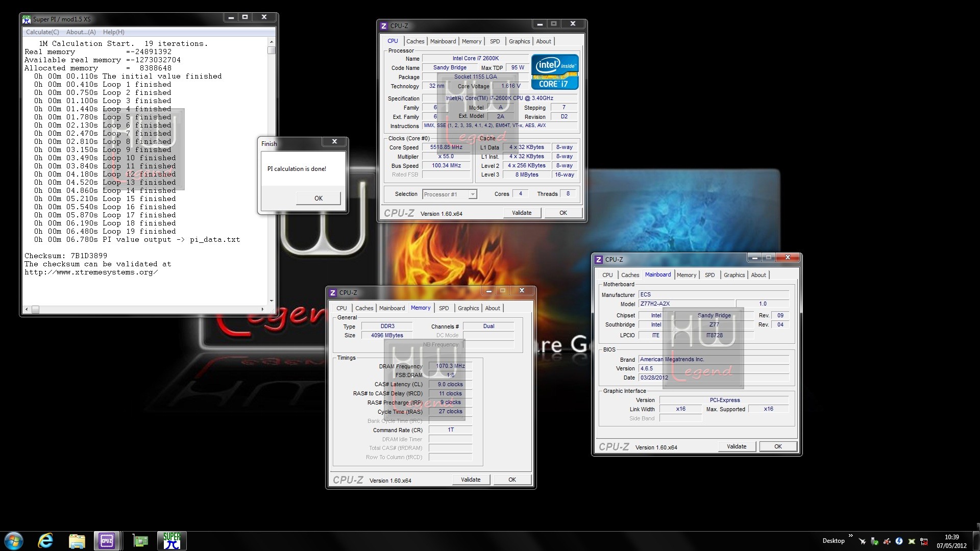980x551 pixels.
Task: Open Memory tab in Mainboard window
Action: 687,275
